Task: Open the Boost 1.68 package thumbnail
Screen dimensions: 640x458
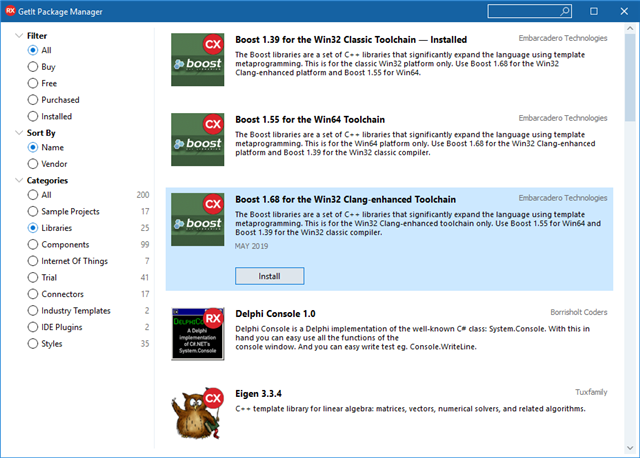Action: tap(198, 220)
